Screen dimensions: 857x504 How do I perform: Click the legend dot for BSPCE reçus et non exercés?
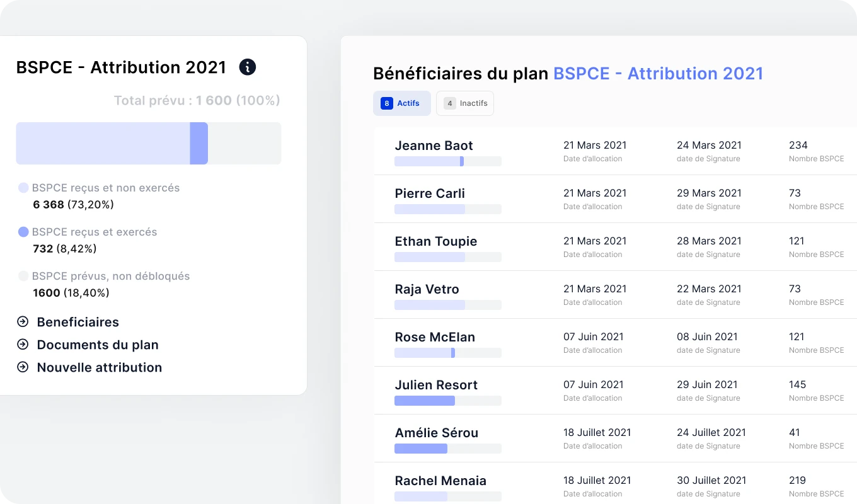click(22, 188)
